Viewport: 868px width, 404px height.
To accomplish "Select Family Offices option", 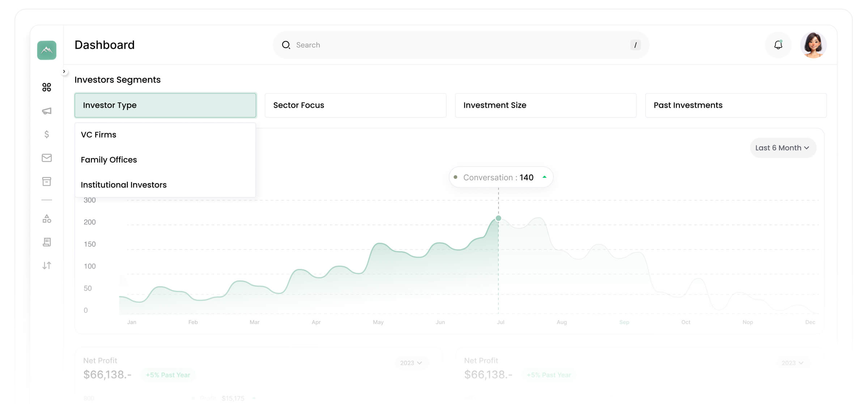I will tap(109, 160).
